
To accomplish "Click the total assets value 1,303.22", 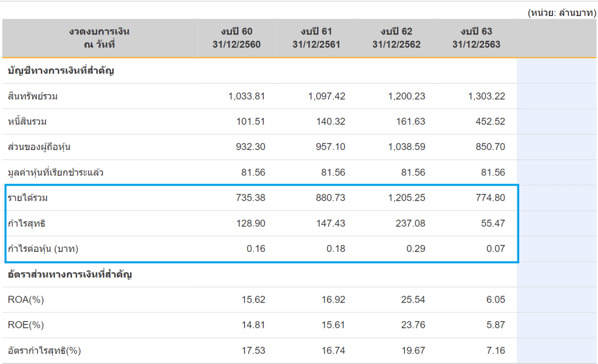I will click(x=486, y=96).
